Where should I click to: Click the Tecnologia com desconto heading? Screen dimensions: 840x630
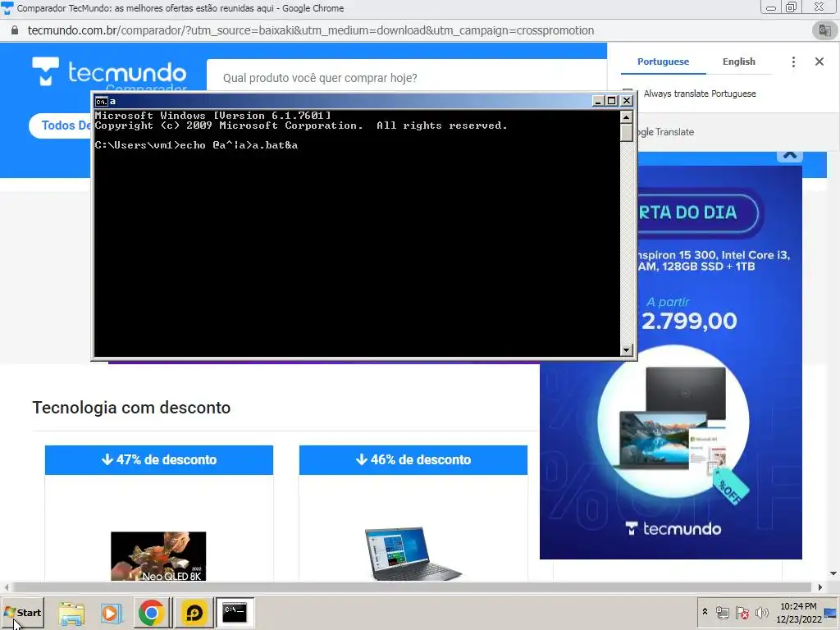point(131,408)
